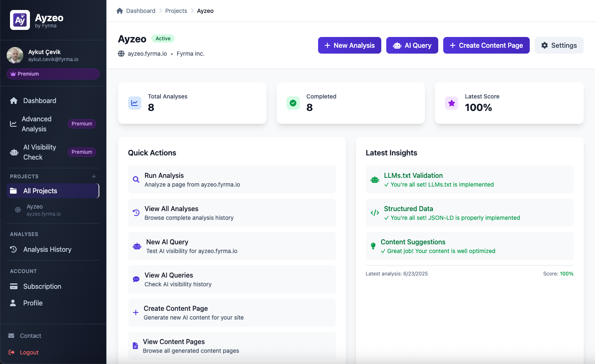The height and width of the screenshot is (364, 595).
Task: Open AI Visibility Check in the sidebar
Action: [x=53, y=152]
